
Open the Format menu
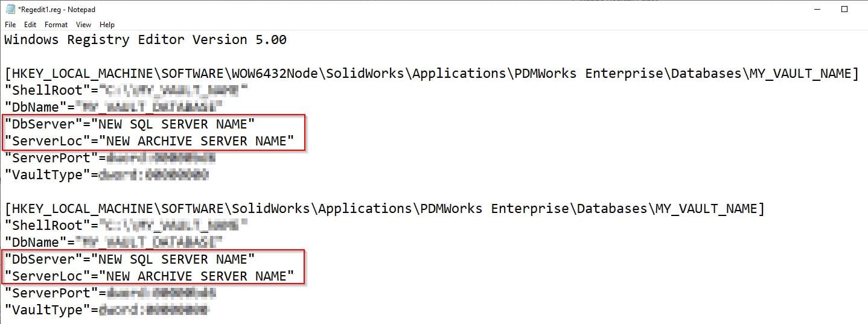pyautogui.click(x=56, y=25)
